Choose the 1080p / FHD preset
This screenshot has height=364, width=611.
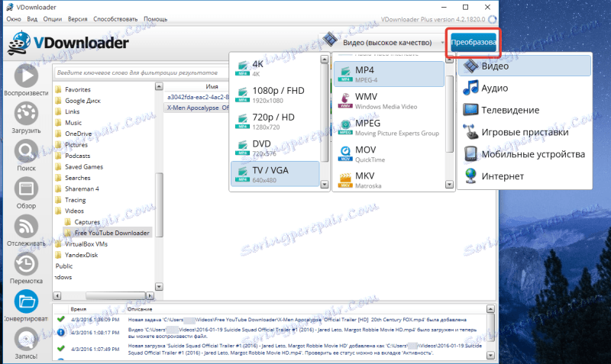point(276,95)
